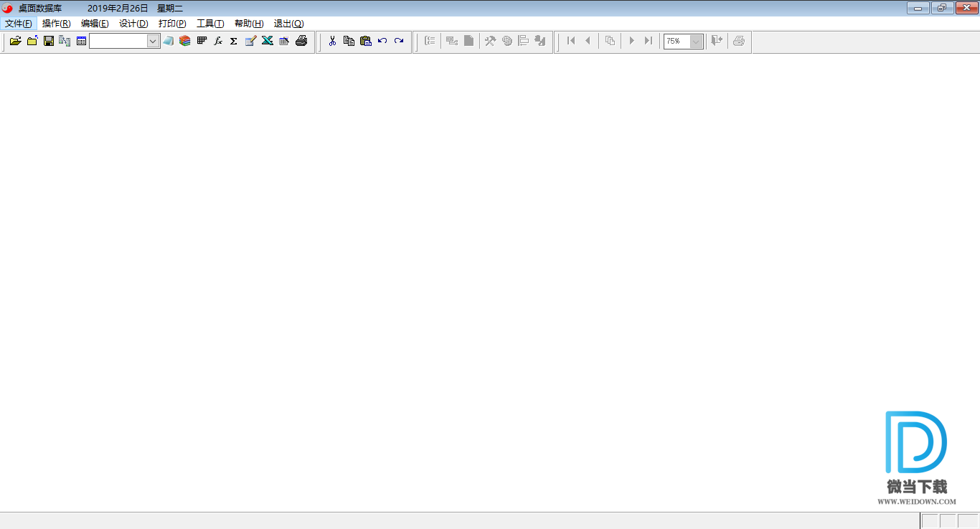
Task: Click the grayed exit door icon
Action: 716,41
